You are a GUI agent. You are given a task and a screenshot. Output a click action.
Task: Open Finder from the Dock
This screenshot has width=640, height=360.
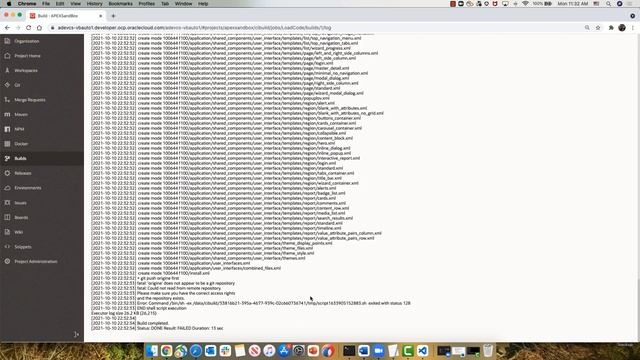click(x=152, y=351)
